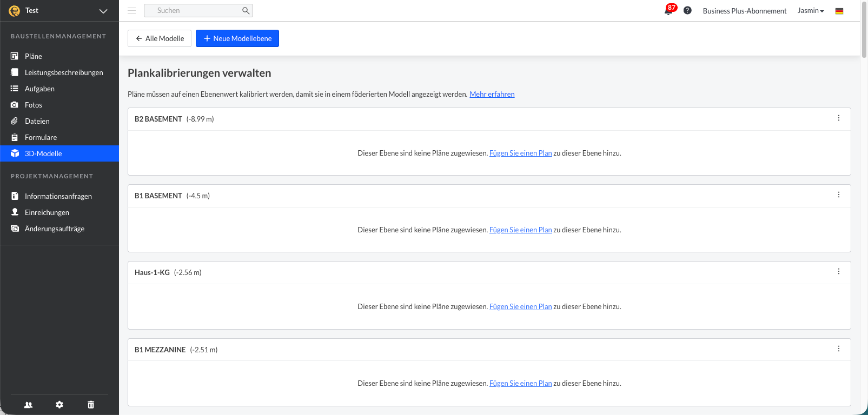
Task: Go to Pläne in the sidebar
Action: (34, 56)
